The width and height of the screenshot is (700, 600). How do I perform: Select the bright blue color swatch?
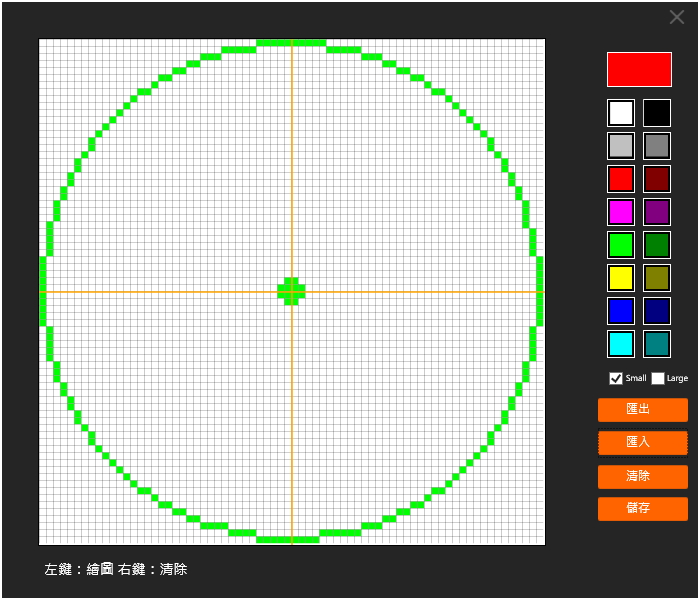coord(621,311)
